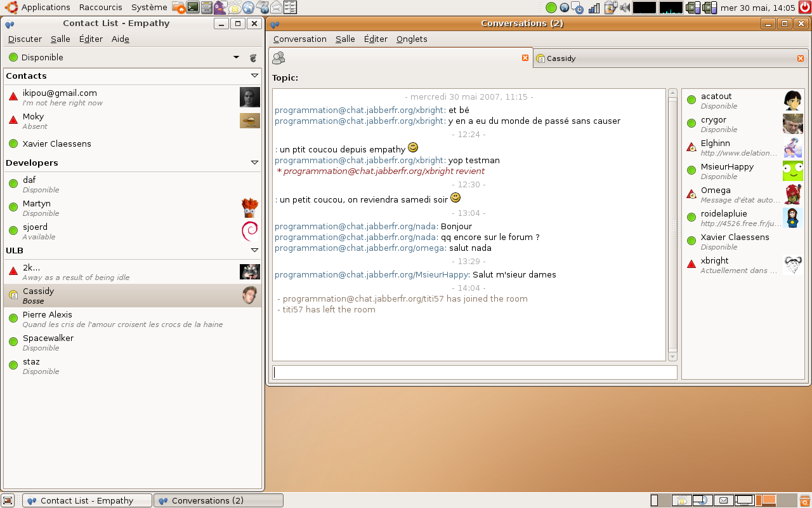The height and width of the screenshot is (508, 812).
Task: Open the web browser globe launcher
Action: tap(248, 7)
